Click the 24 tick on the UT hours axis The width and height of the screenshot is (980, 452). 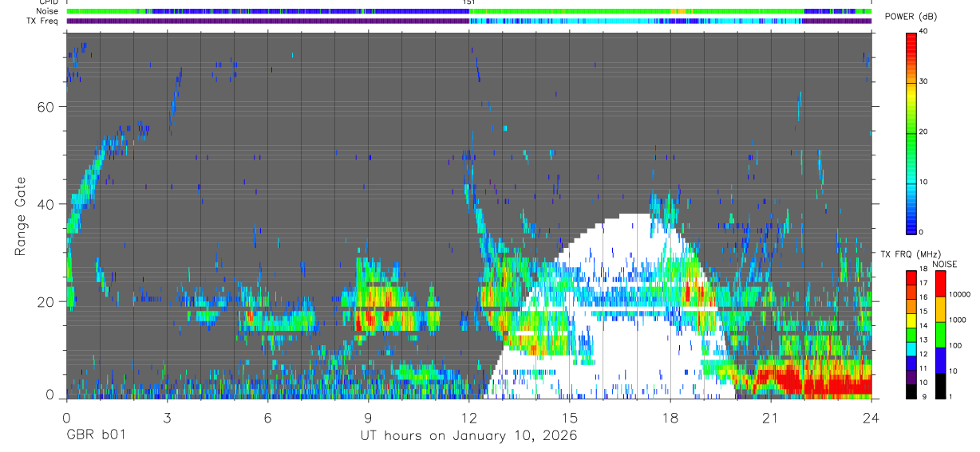871,417
